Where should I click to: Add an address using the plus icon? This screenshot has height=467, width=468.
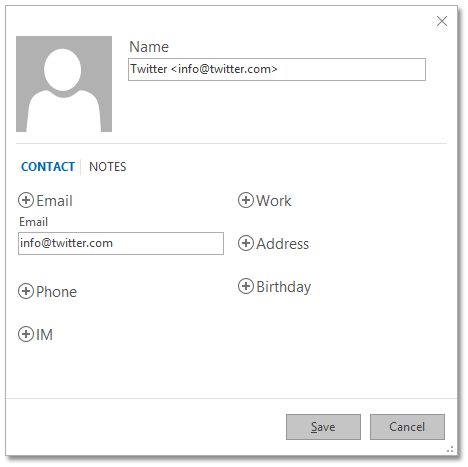click(x=246, y=243)
